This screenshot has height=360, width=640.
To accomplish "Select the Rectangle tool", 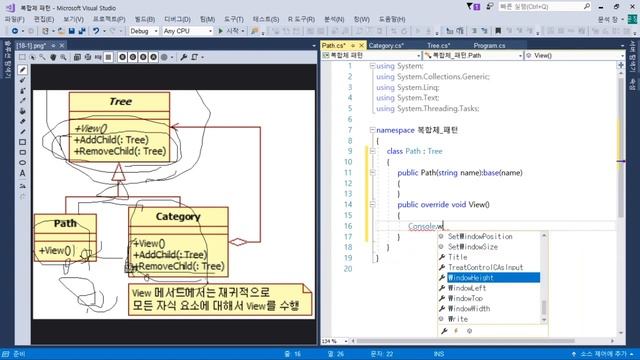I will click(22, 142).
